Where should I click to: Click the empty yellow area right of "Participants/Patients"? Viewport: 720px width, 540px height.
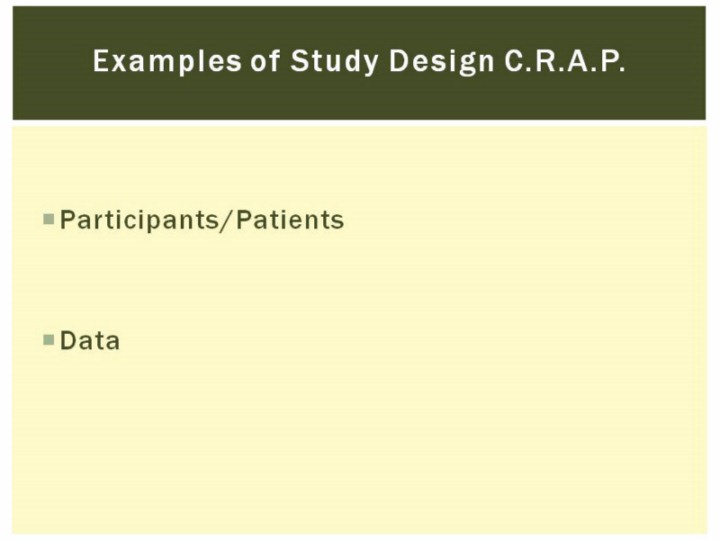tap(520, 220)
